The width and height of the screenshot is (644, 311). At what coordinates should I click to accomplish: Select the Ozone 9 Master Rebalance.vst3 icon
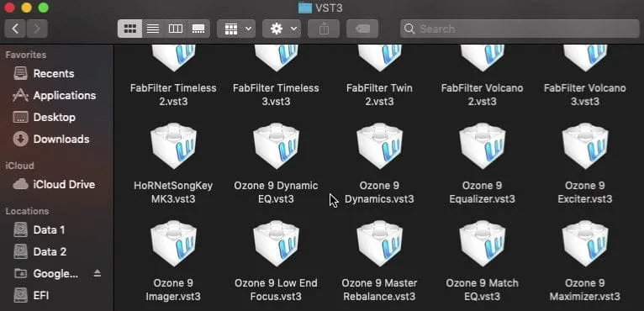(x=379, y=243)
